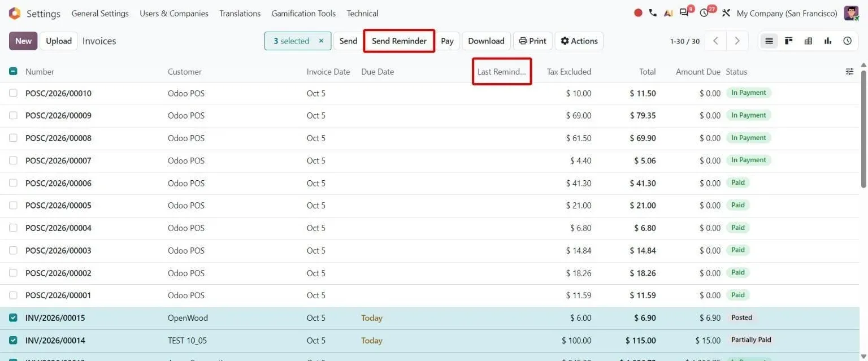Toggle the select-all header checkbox
Viewport: 868px width, 361px height.
[13, 72]
